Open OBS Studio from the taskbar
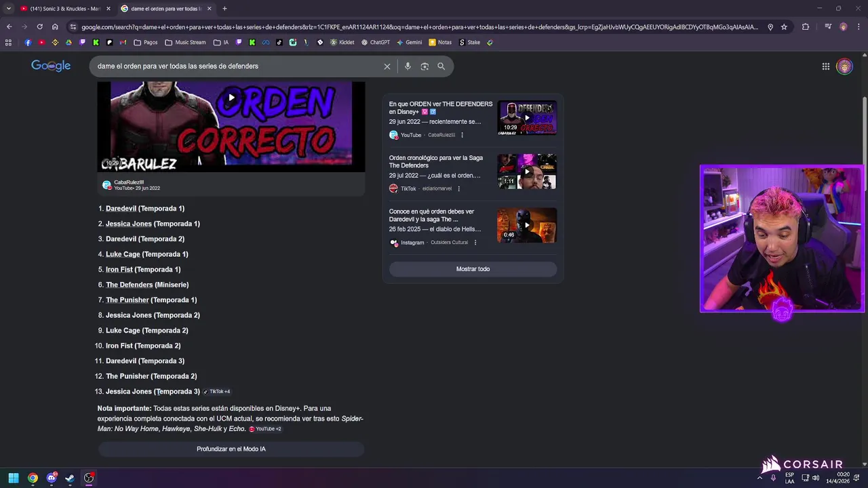868x488 pixels. [89, 478]
